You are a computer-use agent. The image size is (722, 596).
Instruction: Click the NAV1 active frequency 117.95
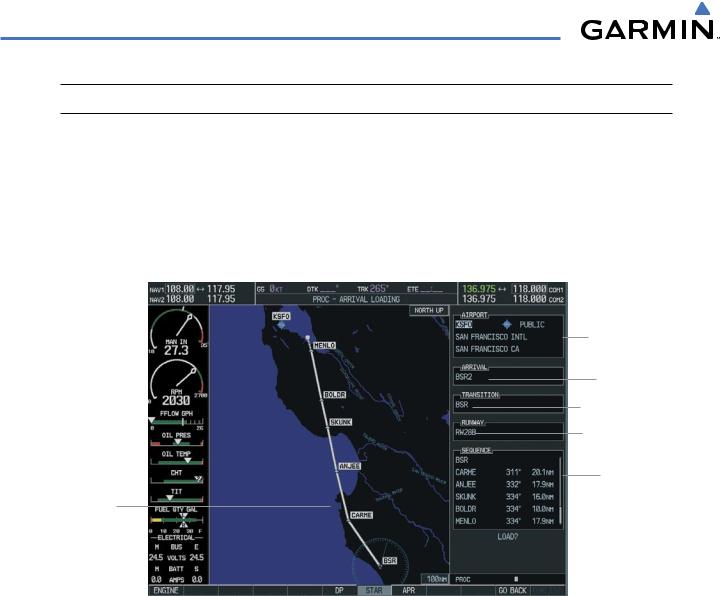pos(221,289)
